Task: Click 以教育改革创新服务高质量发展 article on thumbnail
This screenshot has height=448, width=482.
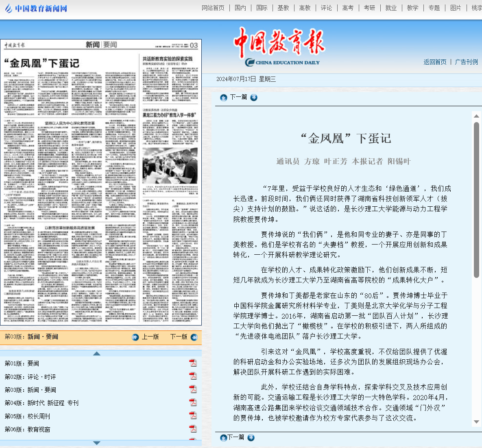Action: coord(70,228)
